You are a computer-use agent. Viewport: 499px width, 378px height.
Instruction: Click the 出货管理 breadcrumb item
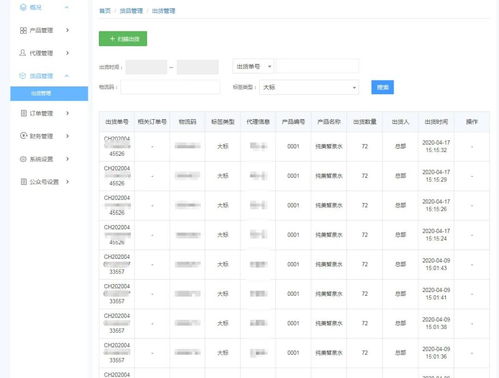[163, 11]
